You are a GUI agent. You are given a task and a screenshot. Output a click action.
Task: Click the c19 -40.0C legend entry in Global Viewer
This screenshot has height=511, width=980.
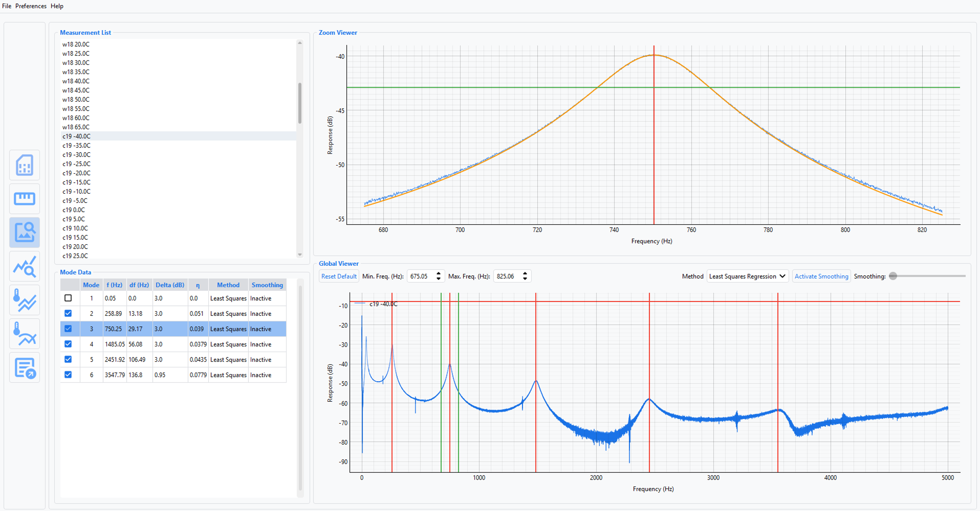(377, 304)
